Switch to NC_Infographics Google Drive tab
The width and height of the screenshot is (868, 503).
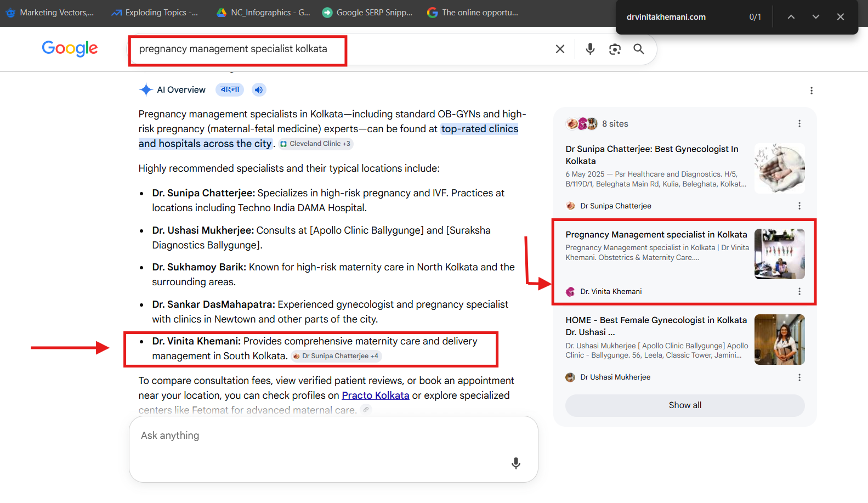click(x=263, y=13)
